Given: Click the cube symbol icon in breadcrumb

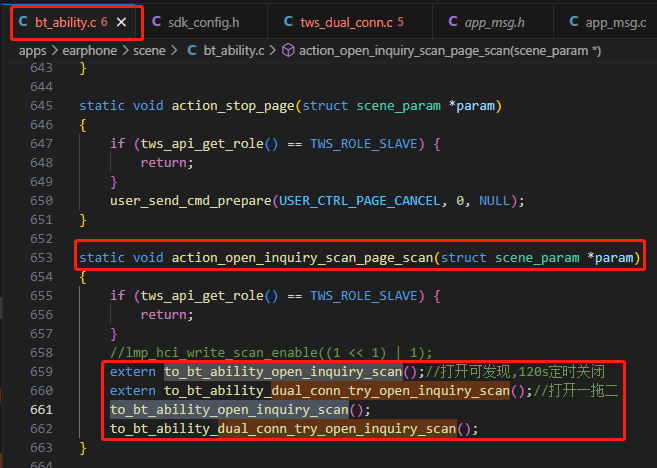Looking at the screenshot, I should [x=288, y=51].
